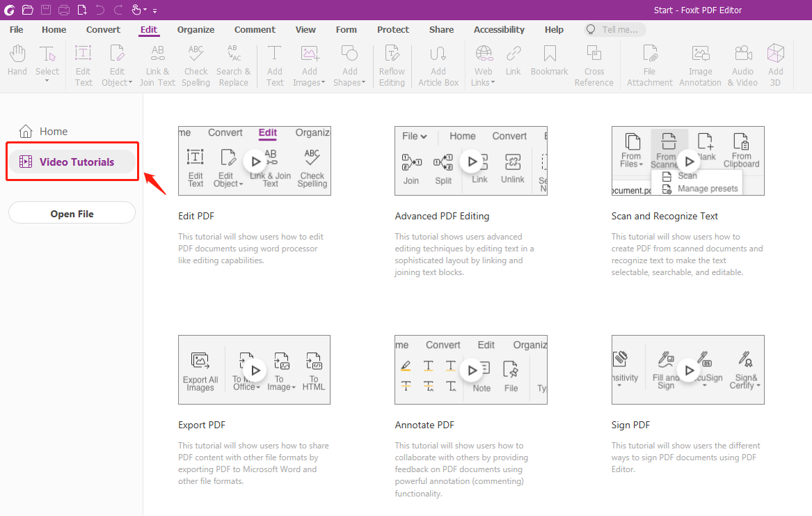Viewport: 812px width, 516px height.
Task: Click the Undo arrow
Action: [x=100, y=10]
